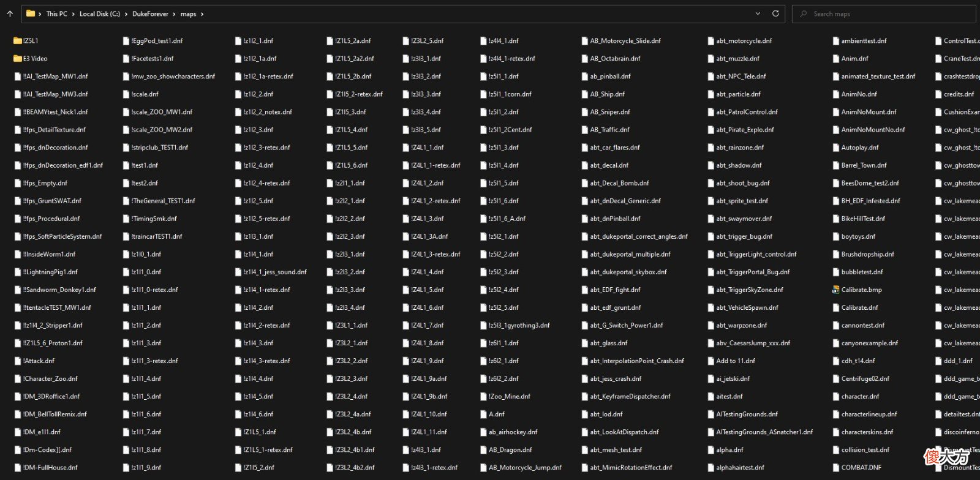Click the folder icon in the address bar
This screenshot has width=980, height=480.
(31, 13)
